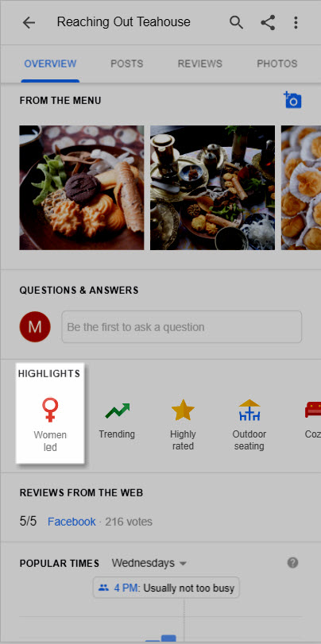Open the three-dot overflow menu
Viewport: 321px width, 644px height.
296,22
